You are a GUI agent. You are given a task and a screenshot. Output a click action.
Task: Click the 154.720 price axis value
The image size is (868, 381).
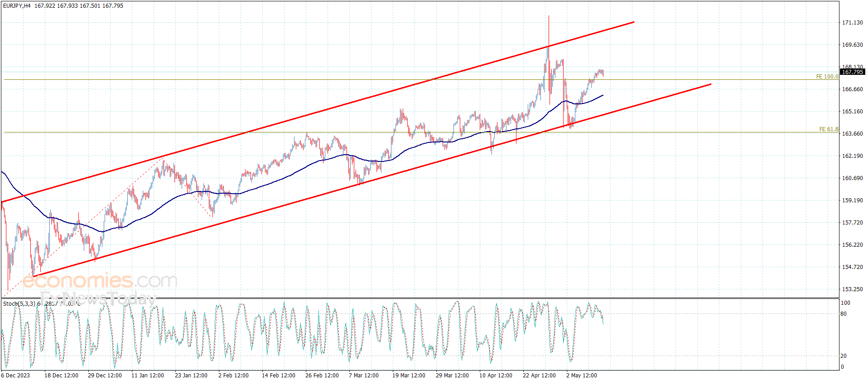852,267
